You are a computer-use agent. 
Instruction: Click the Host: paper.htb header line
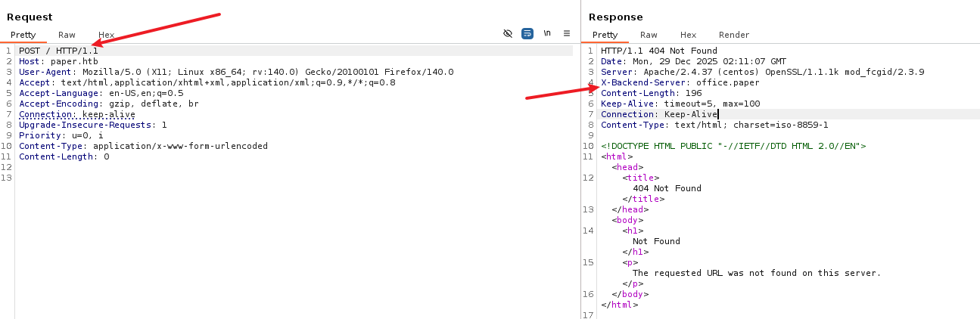pos(58,61)
